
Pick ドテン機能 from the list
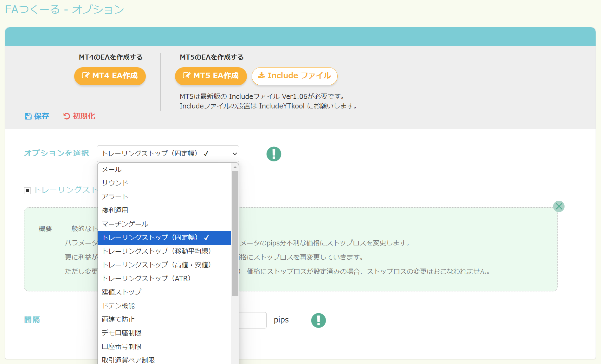(118, 306)
